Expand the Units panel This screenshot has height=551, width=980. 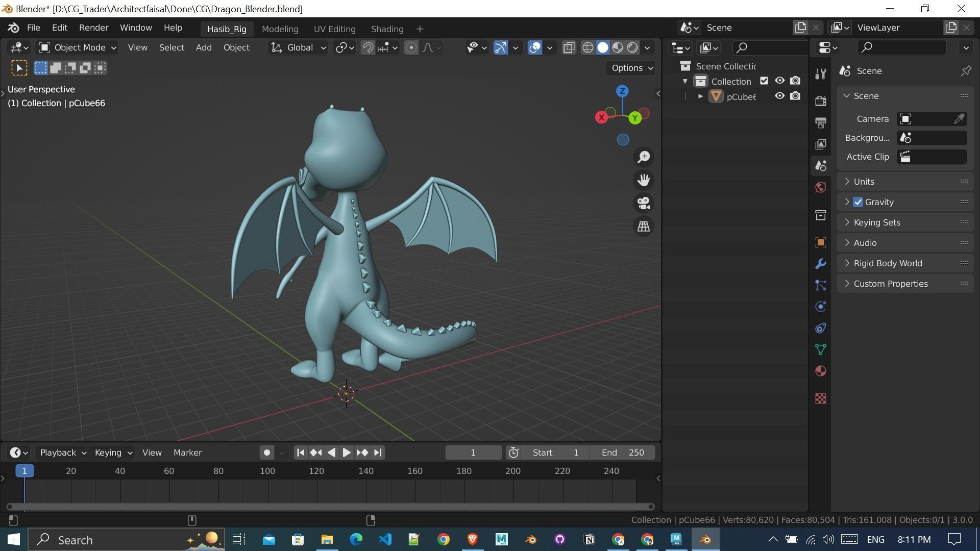pyautogui.click(x=905, y=182)
